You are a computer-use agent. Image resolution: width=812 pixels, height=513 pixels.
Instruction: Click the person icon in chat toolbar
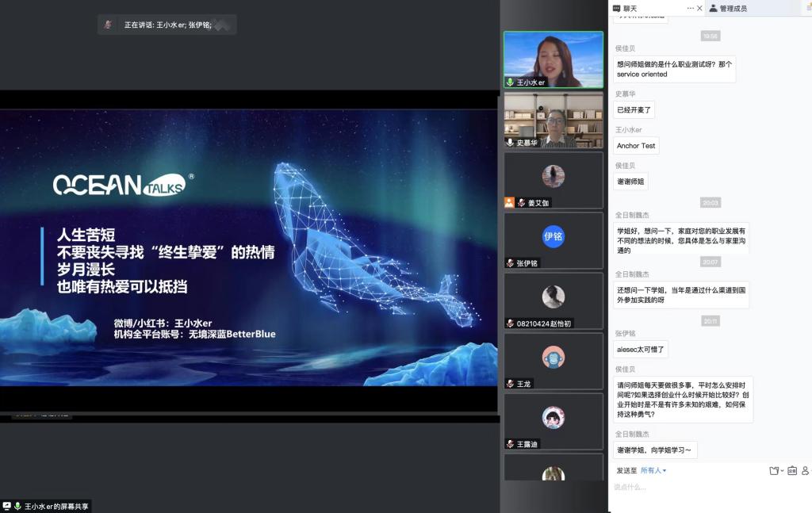point(804,470)
